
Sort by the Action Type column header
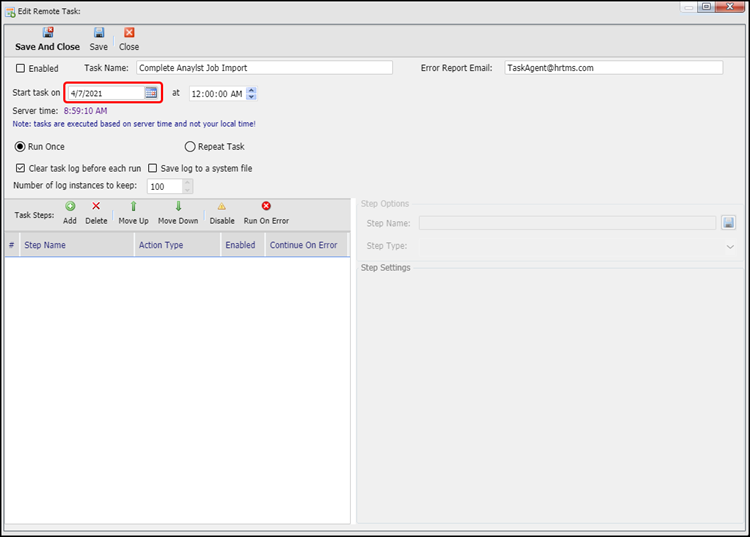click(x=177, y=245)
